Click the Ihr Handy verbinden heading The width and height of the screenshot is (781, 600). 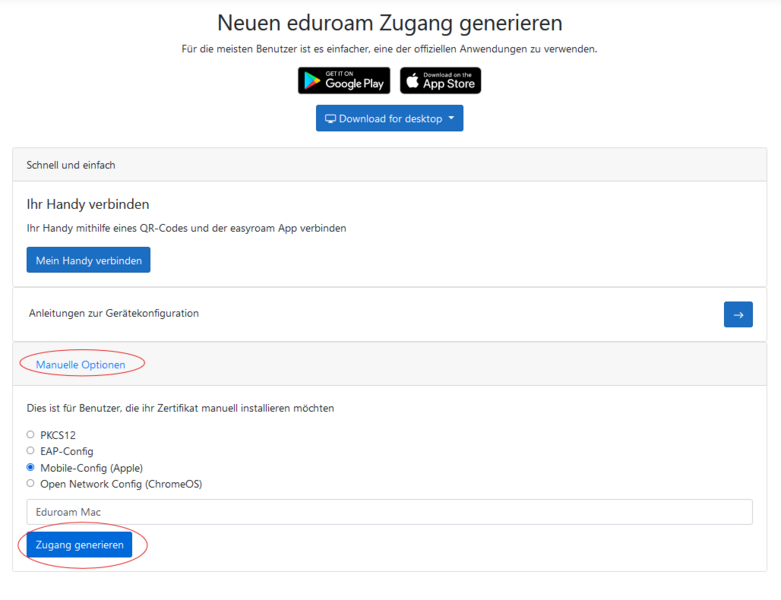pyautogui.click(x=88, y=204)
